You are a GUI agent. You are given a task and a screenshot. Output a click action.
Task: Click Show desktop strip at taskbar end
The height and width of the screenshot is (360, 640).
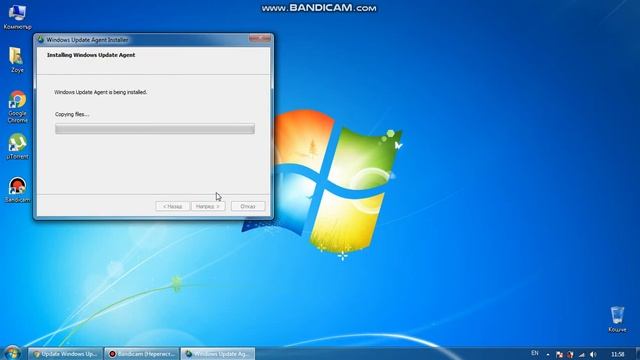click(x=637, y=354)
